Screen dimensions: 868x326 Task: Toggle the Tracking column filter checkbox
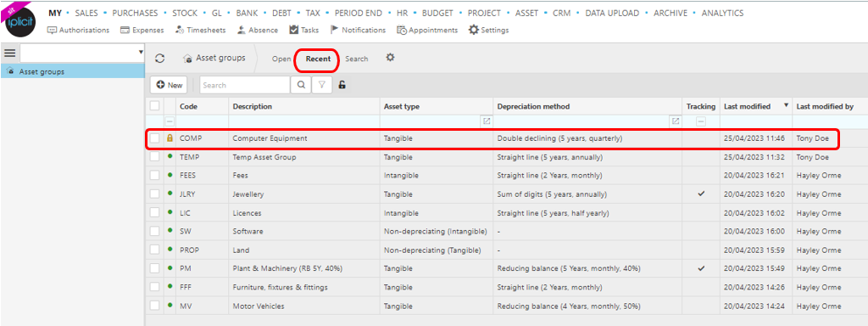coord(701,121)
